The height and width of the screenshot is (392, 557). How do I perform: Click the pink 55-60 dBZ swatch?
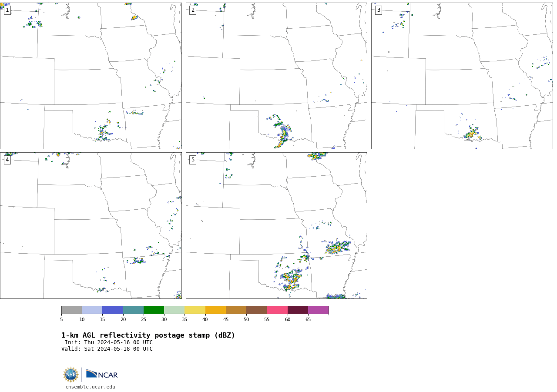tap(277, 310)
